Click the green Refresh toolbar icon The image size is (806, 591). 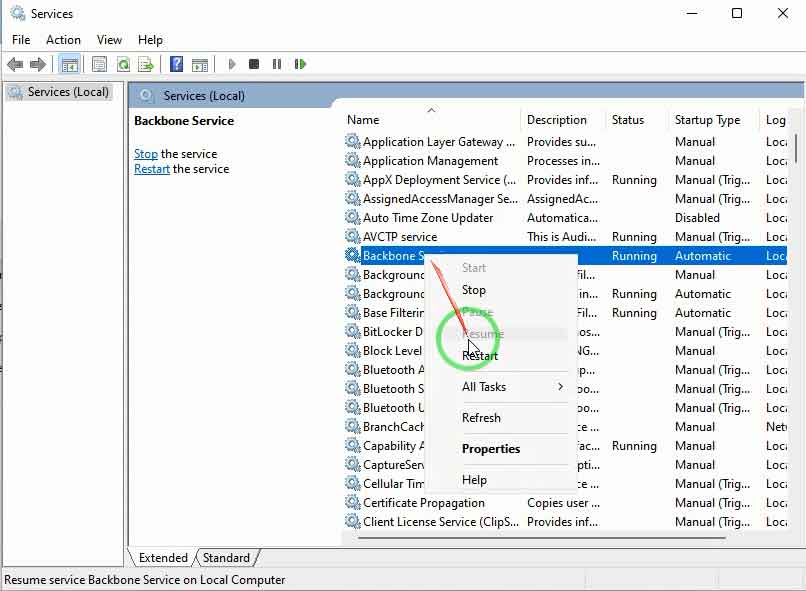(x=123, y=64)
